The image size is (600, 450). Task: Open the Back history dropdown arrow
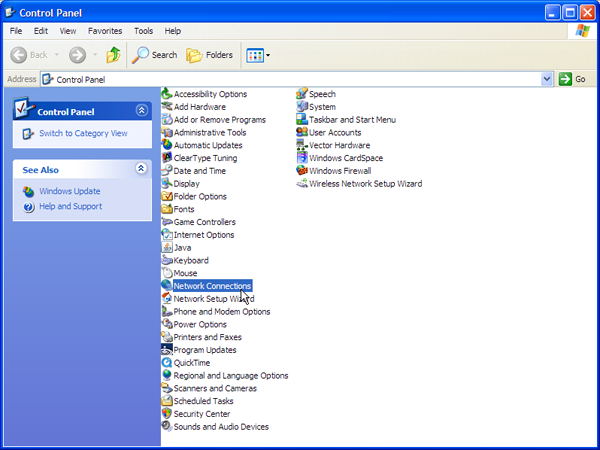point(57,55)
